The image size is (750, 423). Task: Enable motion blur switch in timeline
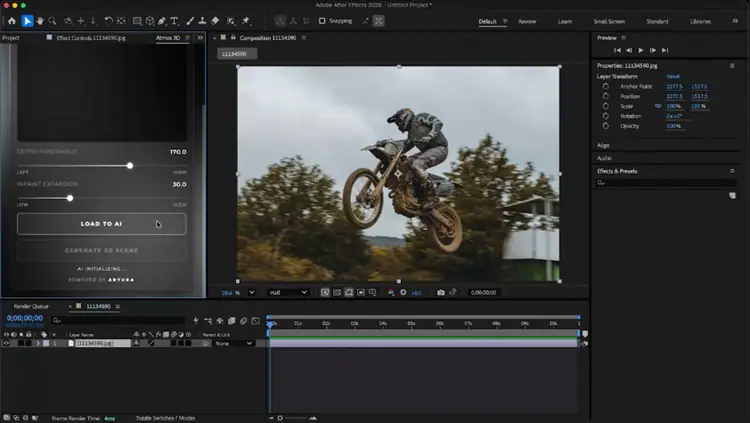click(x=243, y=321)
